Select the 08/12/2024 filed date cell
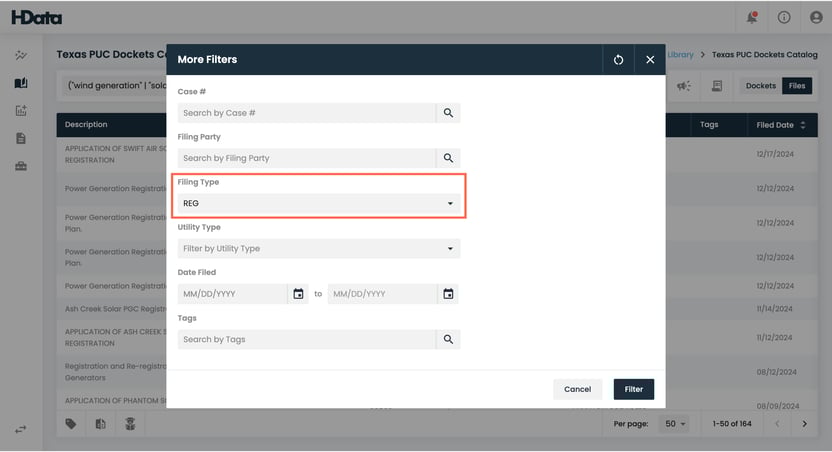Screen dimensions: 832x452 click(776, 372)
